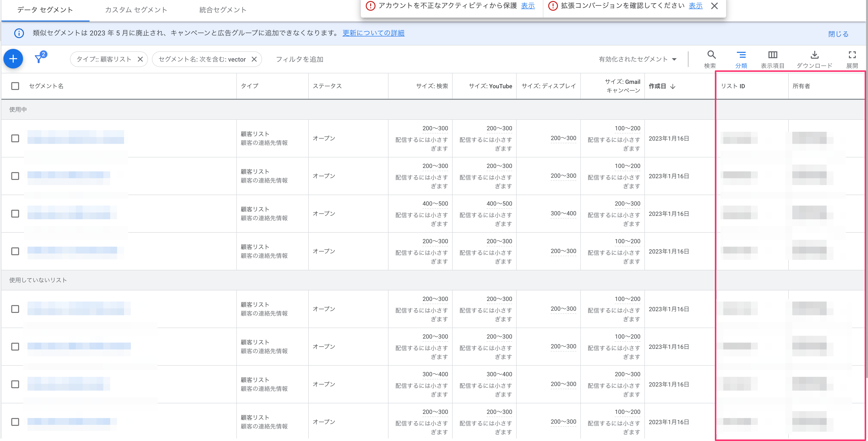
Task: Check the first row under 使用中
Action: [15, 138]
